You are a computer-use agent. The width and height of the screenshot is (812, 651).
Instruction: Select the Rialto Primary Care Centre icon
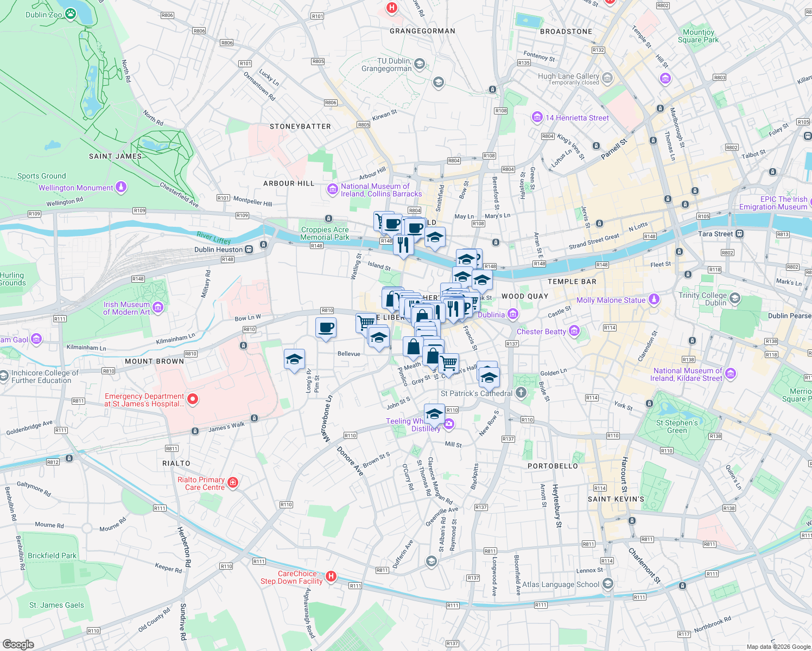233,483
